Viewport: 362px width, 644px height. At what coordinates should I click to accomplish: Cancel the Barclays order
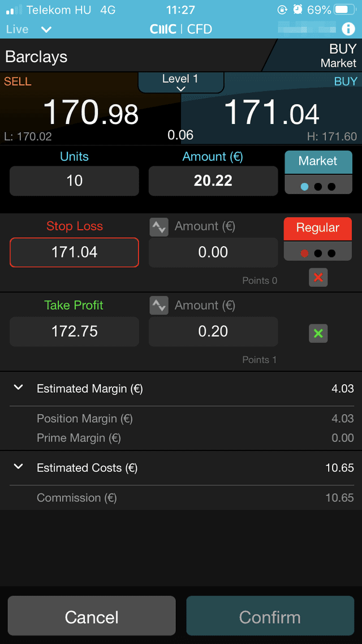click(91, 616)
